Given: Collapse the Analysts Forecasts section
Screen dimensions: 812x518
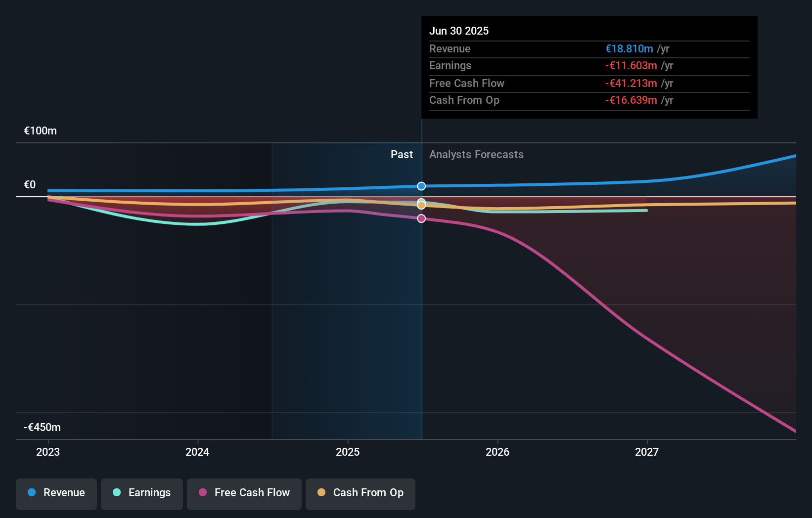Looking at the screenshot, I should coord(476,155).
